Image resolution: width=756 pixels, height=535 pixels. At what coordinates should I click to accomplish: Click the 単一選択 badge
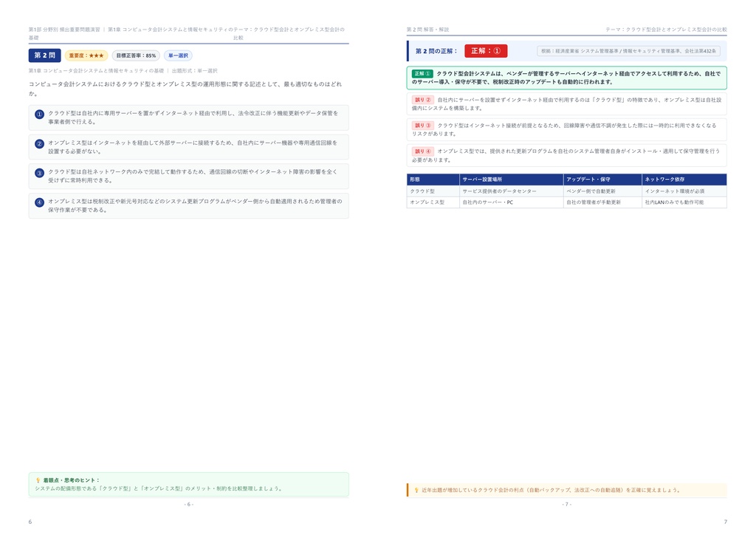[178, 55]
